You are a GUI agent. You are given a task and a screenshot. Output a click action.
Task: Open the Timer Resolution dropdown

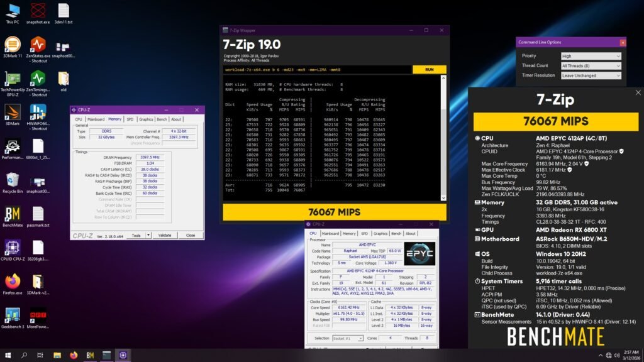(x=590, y=75)
